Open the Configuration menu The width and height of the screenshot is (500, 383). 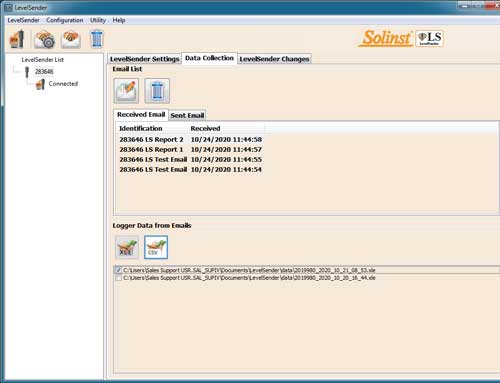[65, 20]
